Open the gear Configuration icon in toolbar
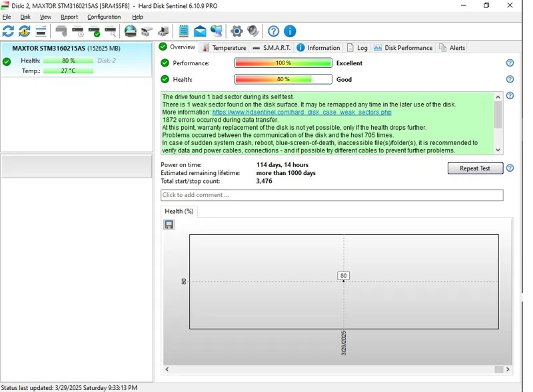533x392 pixels. (x=237, y=31)
